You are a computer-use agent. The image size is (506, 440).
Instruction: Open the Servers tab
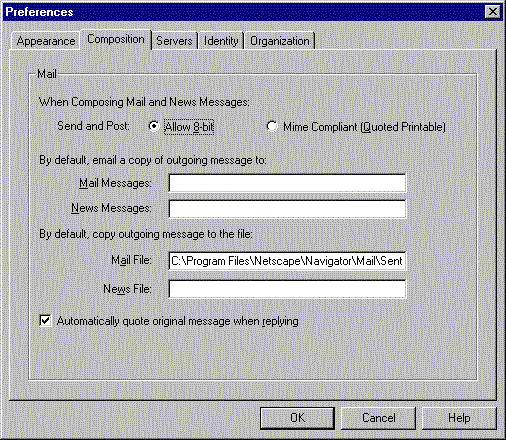(x=174, y=41)
